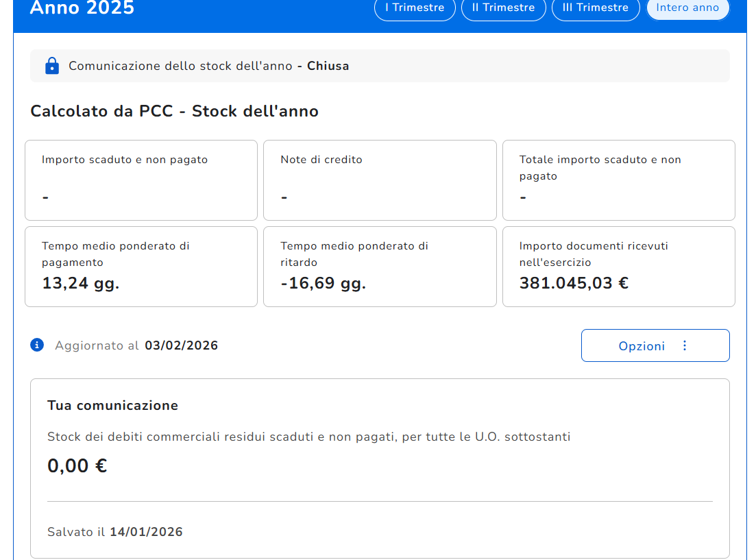Viewport: 756px width, 560px height.
Task: Click the Salvato il 14/01/2026 text
Action: tap(115, 532)
